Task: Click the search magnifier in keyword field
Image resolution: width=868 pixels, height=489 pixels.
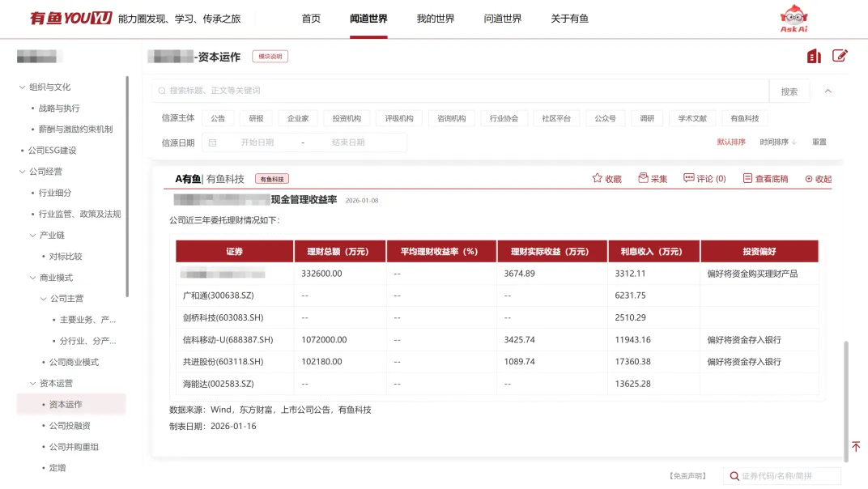Action: tap(162, 91)
